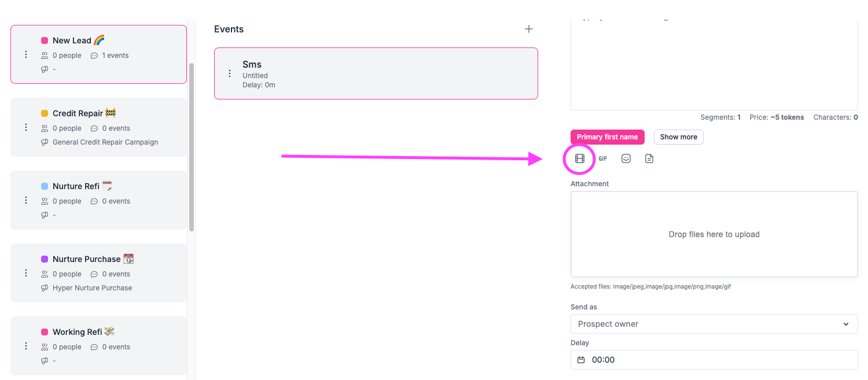Open the emoji picker
Viewport: 868px width, 380px height.
626,158
